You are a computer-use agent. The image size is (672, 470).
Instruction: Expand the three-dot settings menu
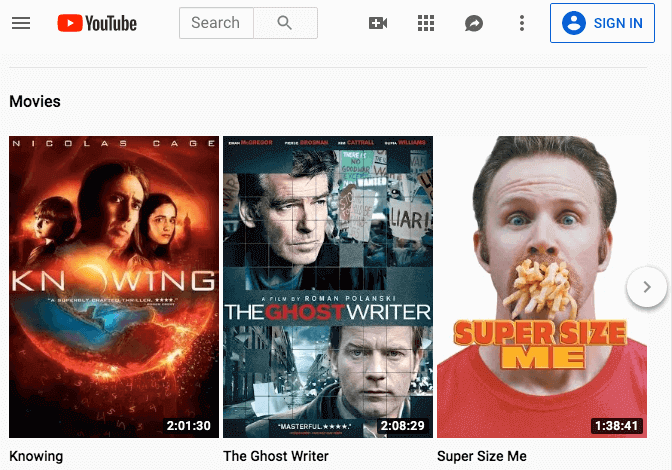pyautogui.click(x=521, y=23)
